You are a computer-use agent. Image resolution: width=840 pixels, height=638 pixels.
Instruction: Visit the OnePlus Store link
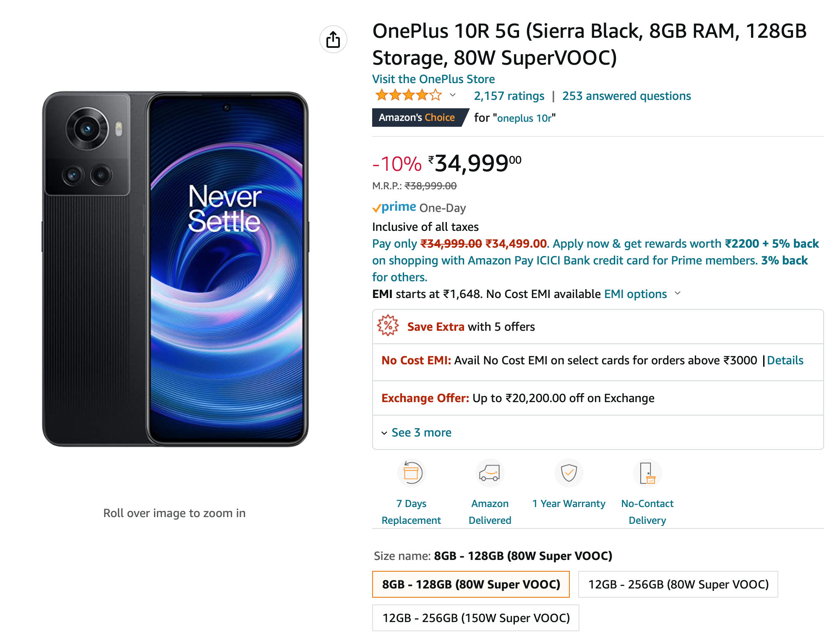[x=433, y=79]
